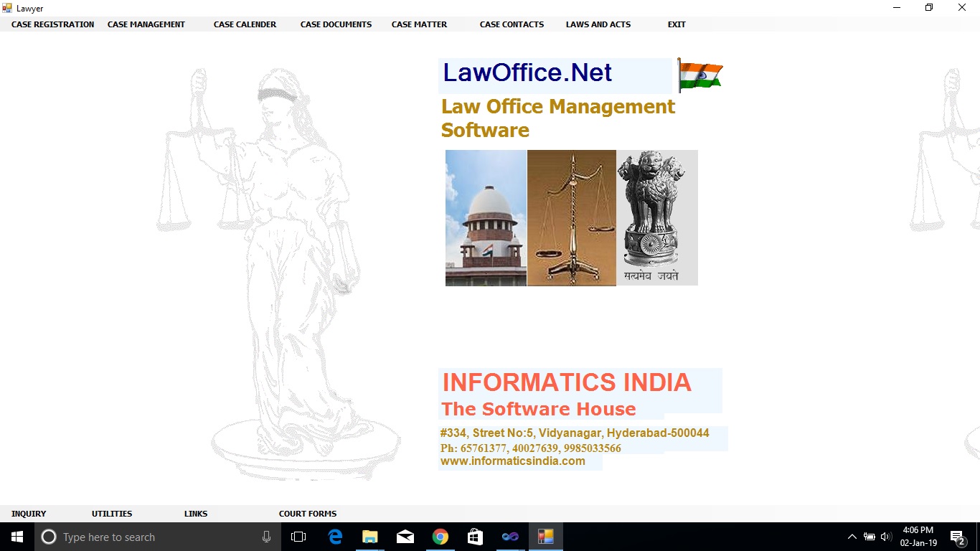Screen dimensions: 980x551
Task: Click the Cortana microphone icon
Action: 266,537
